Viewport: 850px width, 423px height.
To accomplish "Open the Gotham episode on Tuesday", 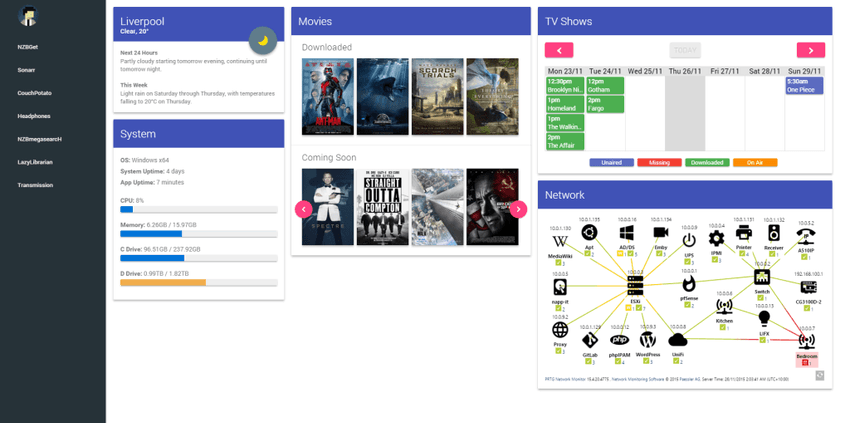I will pyautogui.click(x=605, y=86).
